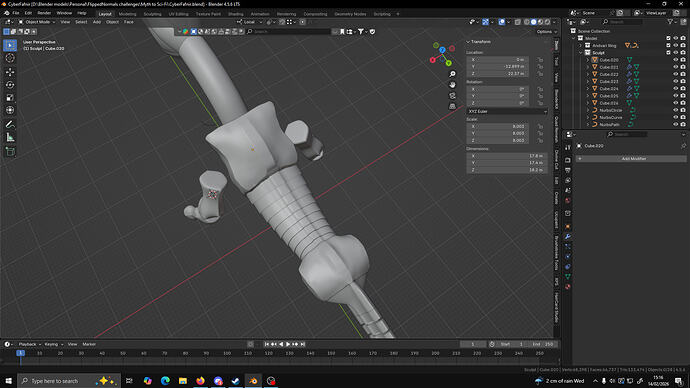Open the Modifiers wrench properties tab

tap(568, 237)
